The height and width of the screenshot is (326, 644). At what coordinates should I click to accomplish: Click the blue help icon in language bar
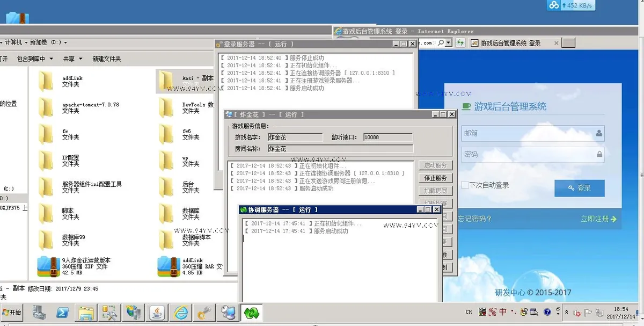(547, 311)
